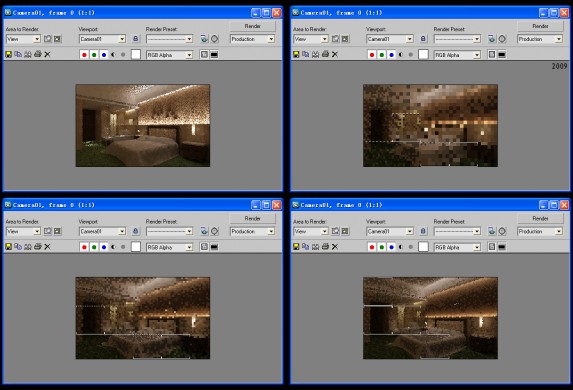This screenshot has height=390, width=573.
Task: Toggle red channel in finished-render window
Action: [x=84, y=54]
